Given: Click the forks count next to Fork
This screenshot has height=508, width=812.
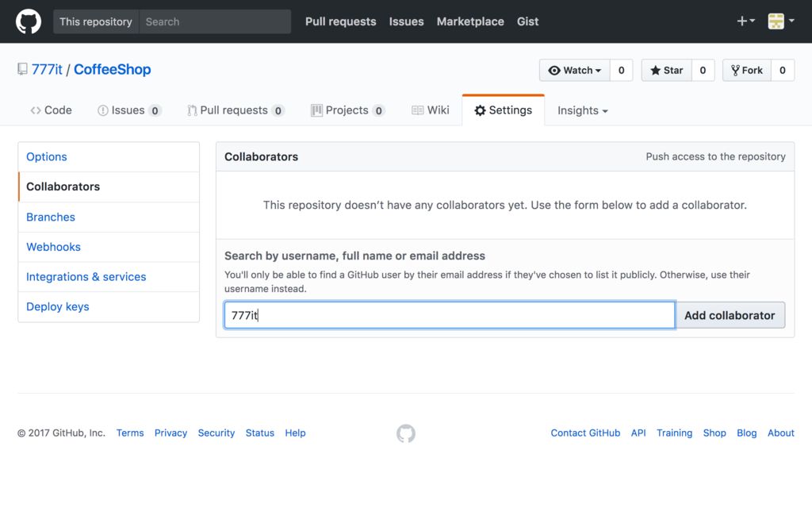Looking at the screenshot, I should 783,71.
